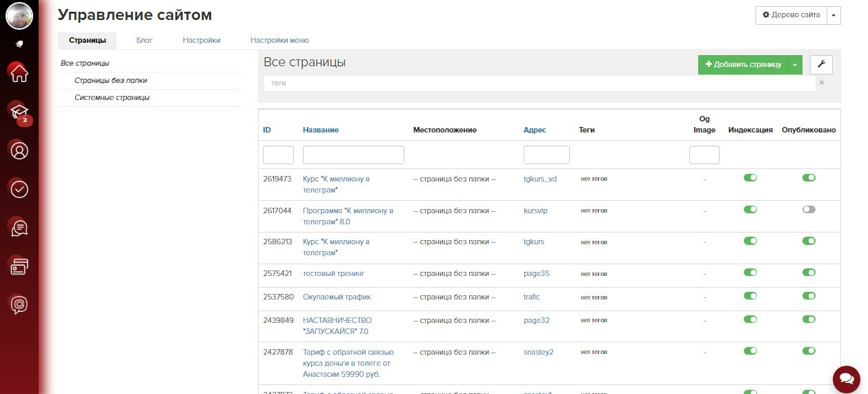Switch to the "Блог" tab
Viewport: 868px width, 394px height.
tap(144, 41)
